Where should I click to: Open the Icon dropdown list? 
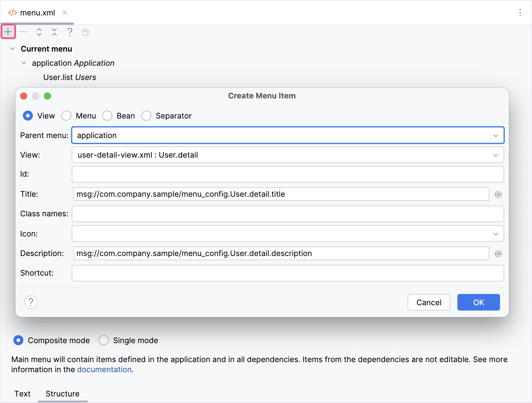click(x=496, y=234)
